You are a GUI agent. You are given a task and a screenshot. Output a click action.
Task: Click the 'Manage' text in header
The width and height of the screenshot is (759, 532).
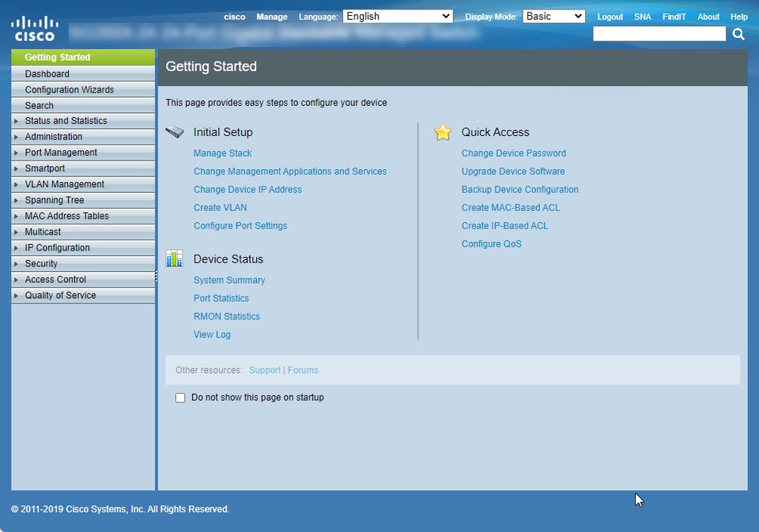coord(272,17)
